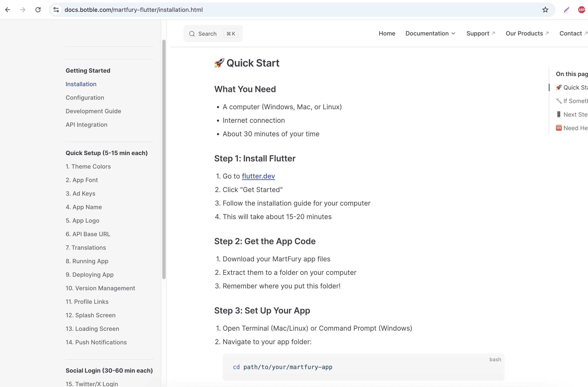Click the ⌘K shortcut badge in search
The image size is (588, 387).
coord(231,34)
